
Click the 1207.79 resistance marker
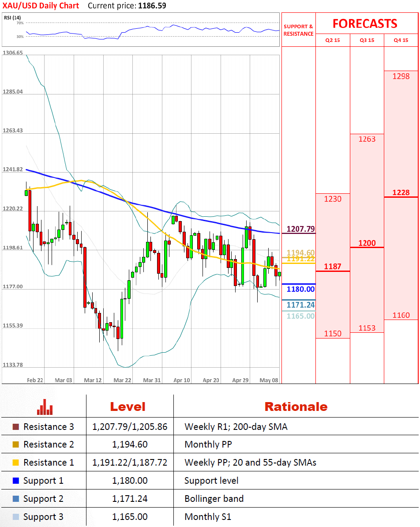point(301,229)
